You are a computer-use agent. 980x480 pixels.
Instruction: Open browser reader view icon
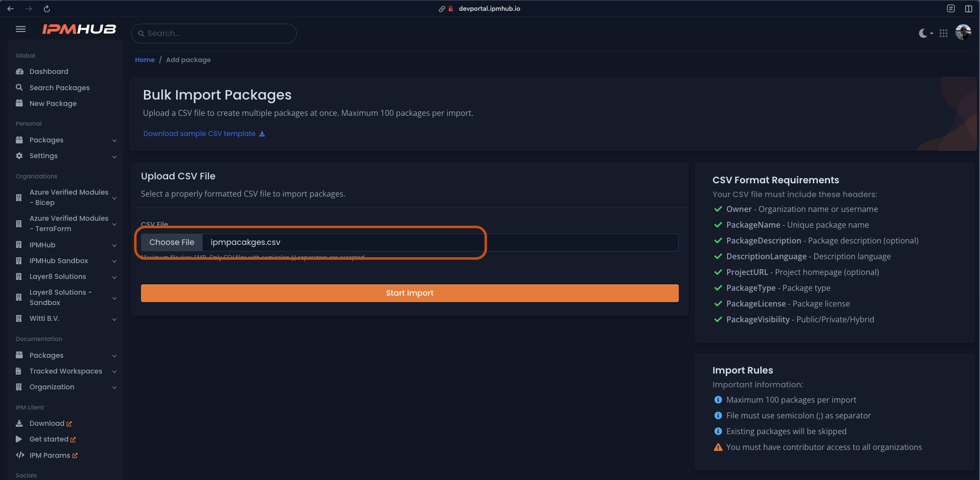[x=951, y=8]
